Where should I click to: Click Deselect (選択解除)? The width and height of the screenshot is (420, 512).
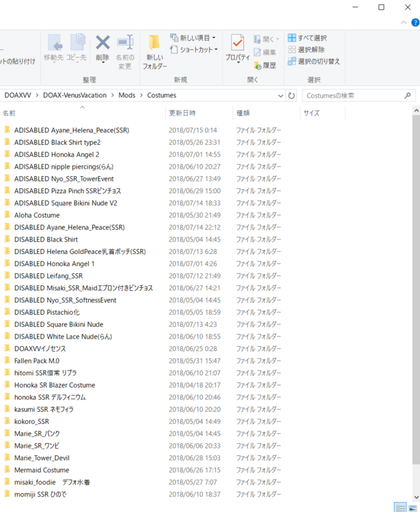coord(307,50)
